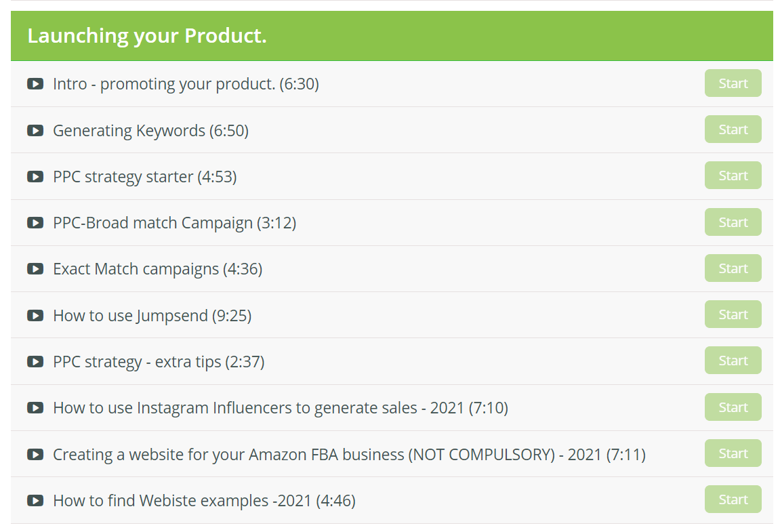Open the PPC strategy extra tips lesson title

point(159,362)
